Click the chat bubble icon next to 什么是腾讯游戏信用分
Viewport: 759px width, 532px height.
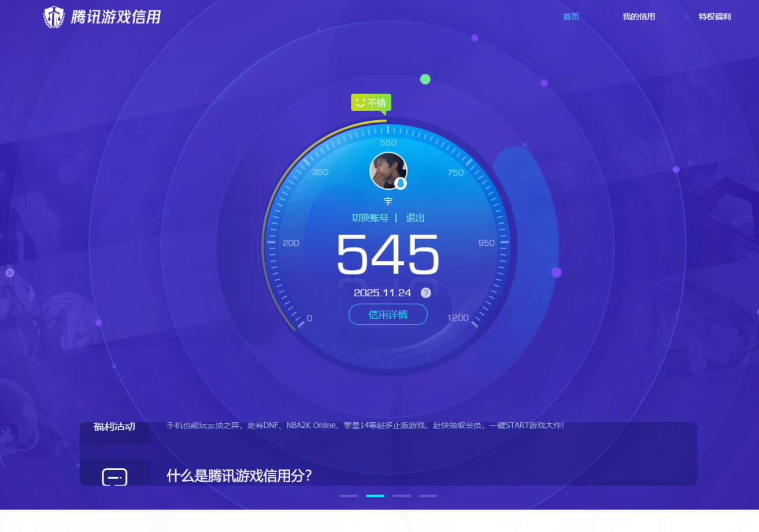pos(114,475)
